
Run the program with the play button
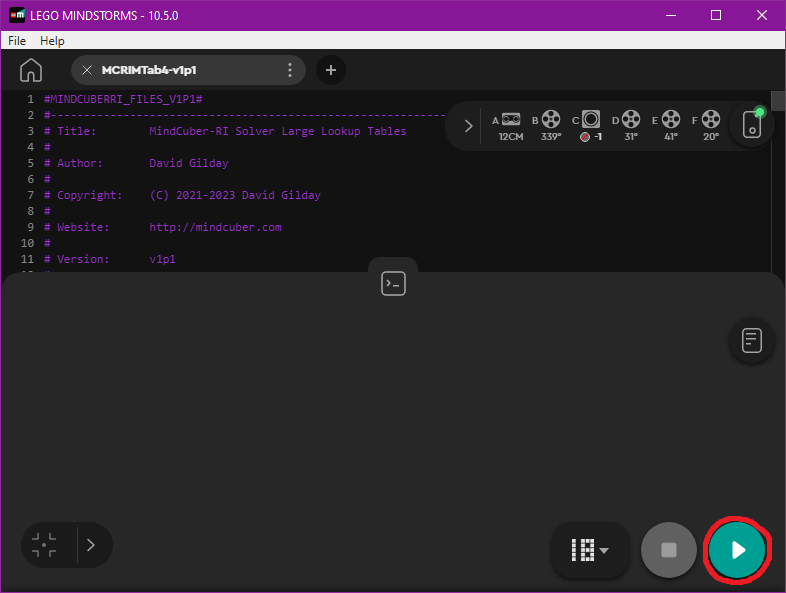tap(738, 550)
